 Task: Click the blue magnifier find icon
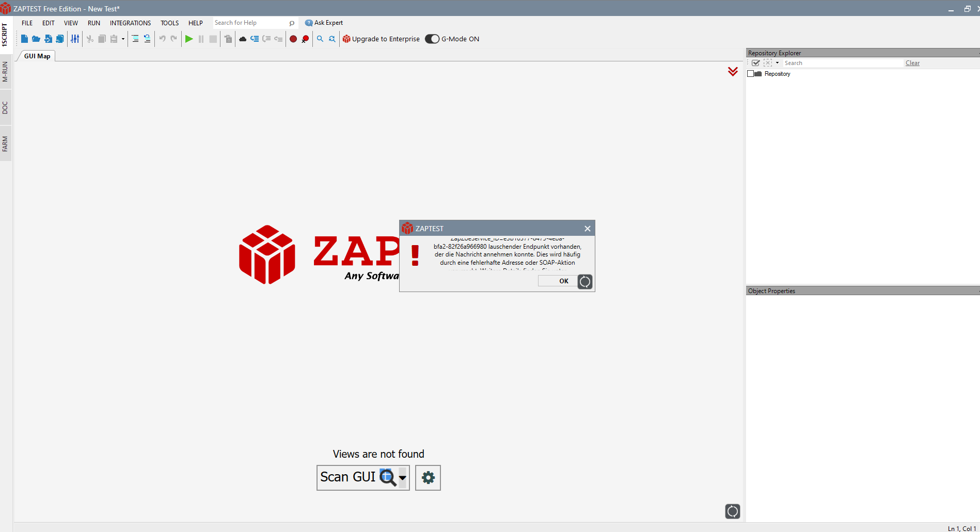320,39
